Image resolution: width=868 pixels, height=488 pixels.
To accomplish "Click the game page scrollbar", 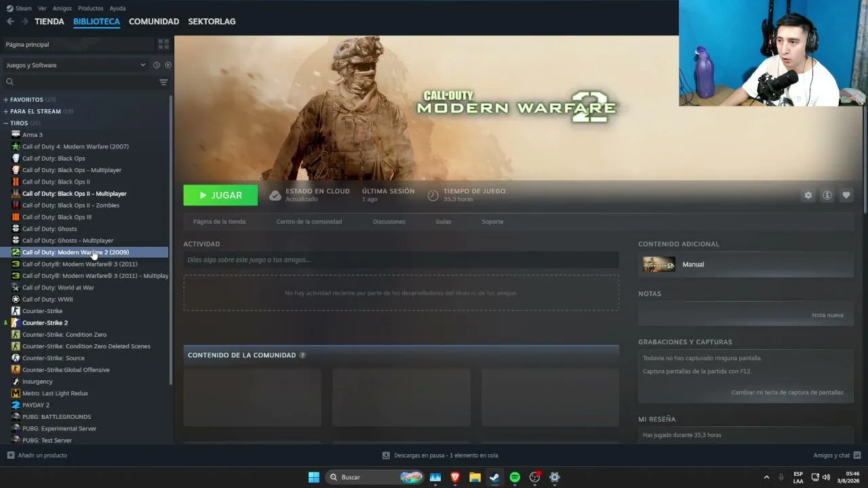I will (865, 125).
